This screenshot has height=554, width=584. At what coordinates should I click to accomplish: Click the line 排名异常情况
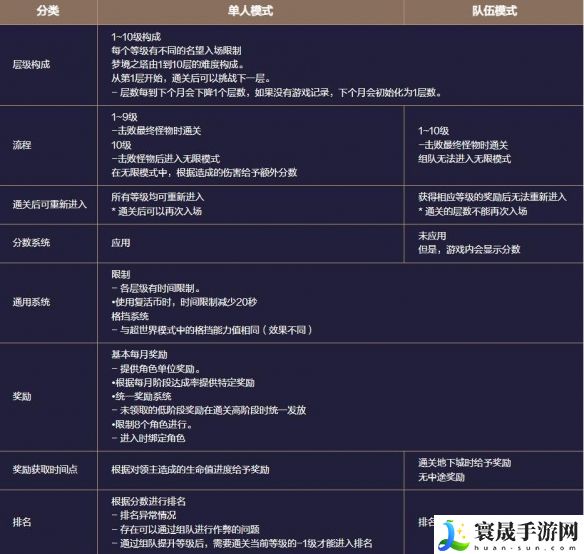pyautogui.click(x=144, y=516)
